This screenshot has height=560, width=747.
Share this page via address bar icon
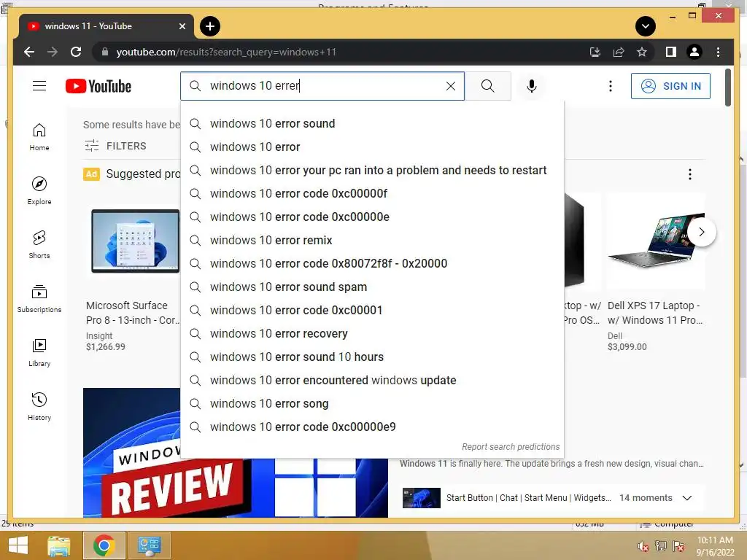tap(619, 52)
